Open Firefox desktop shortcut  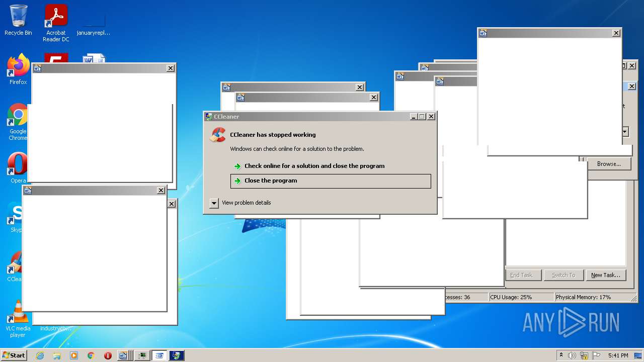tap(18, 69)
